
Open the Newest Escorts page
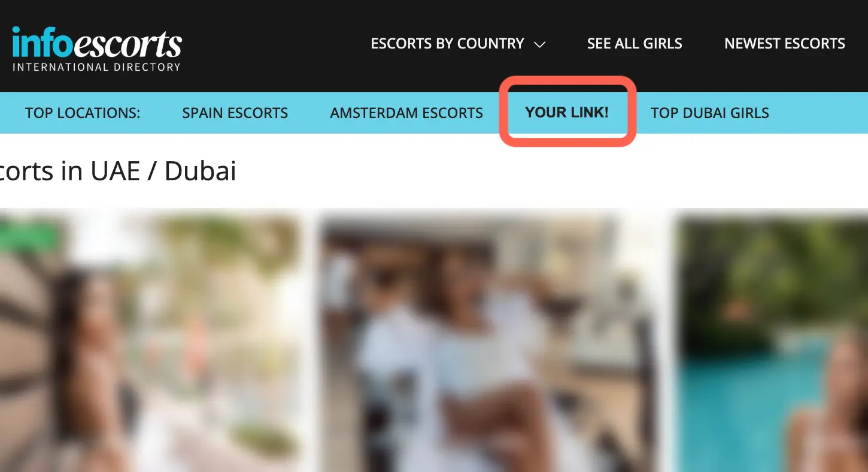(784, 44)
